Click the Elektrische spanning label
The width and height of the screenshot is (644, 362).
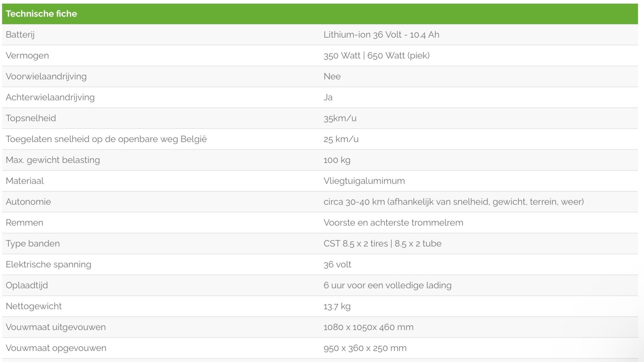[x=48, y=264]
